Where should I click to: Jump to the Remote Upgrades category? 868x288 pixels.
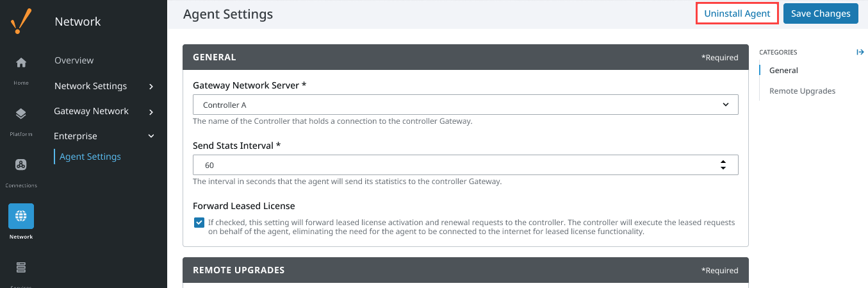coord(802,91)
